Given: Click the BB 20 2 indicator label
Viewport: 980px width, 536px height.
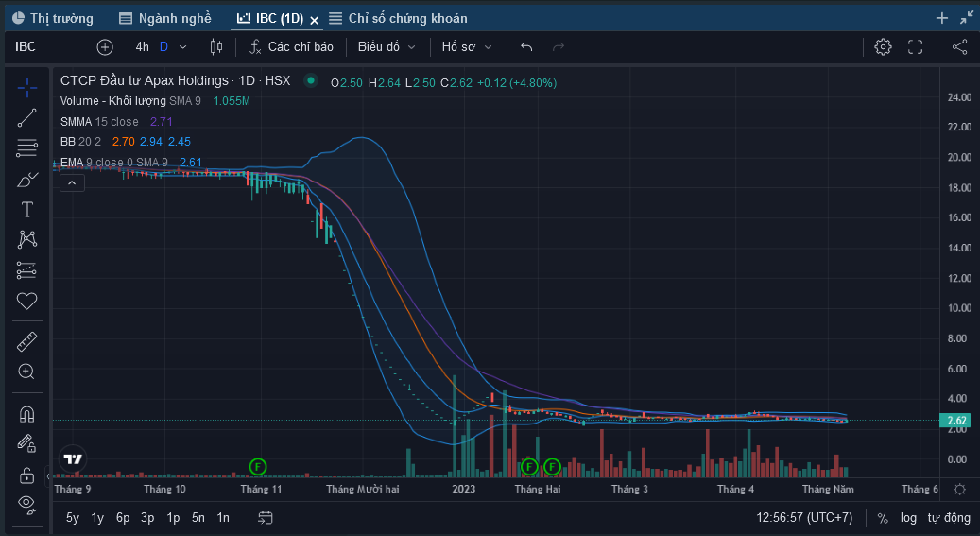Looking at the screenshot, I should (80, 142).
